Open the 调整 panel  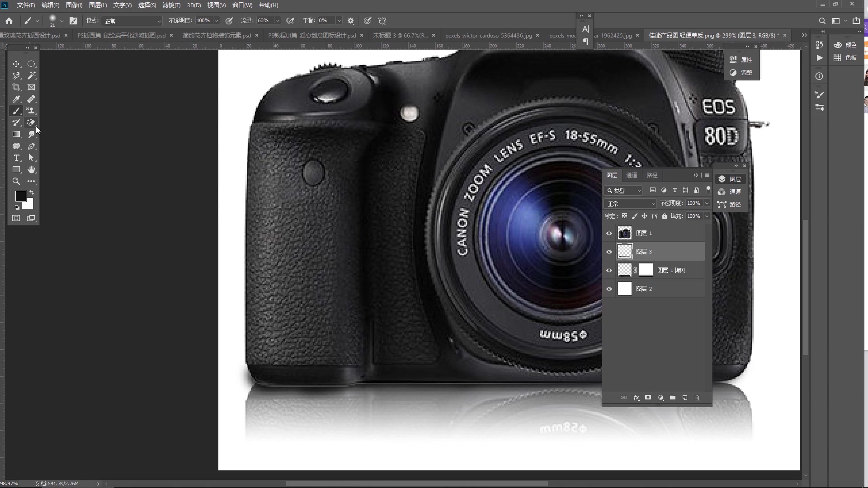741,72
